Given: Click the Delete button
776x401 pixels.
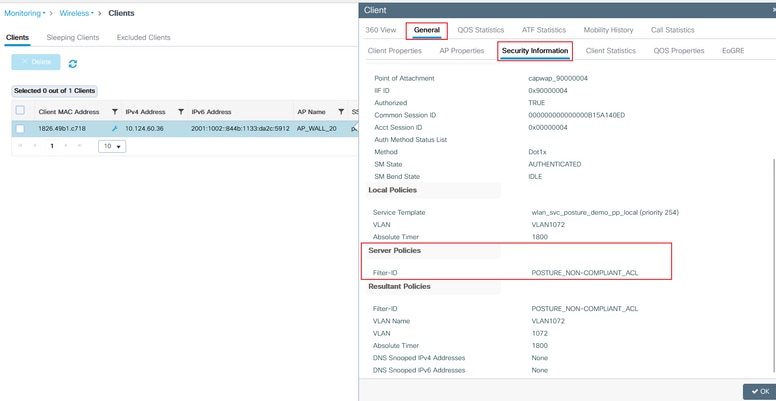Looking at the screenshot, I should click(36, 62).
